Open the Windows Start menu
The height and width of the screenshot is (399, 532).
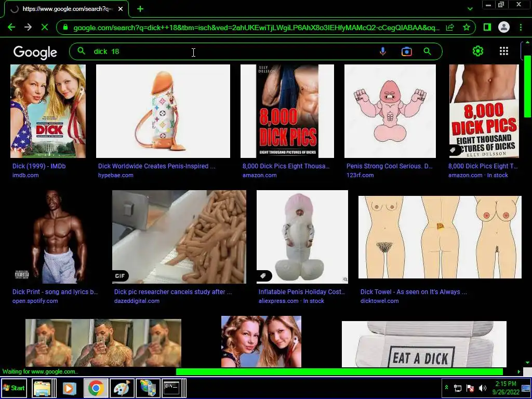(x=14, y=388)
